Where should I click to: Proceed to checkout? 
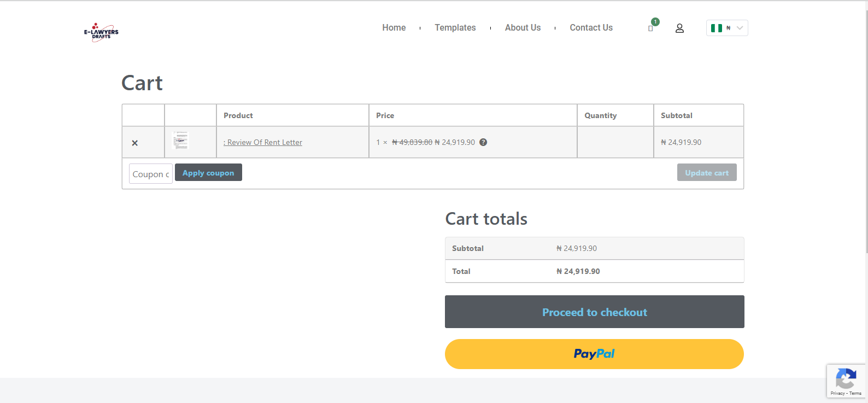594,312
